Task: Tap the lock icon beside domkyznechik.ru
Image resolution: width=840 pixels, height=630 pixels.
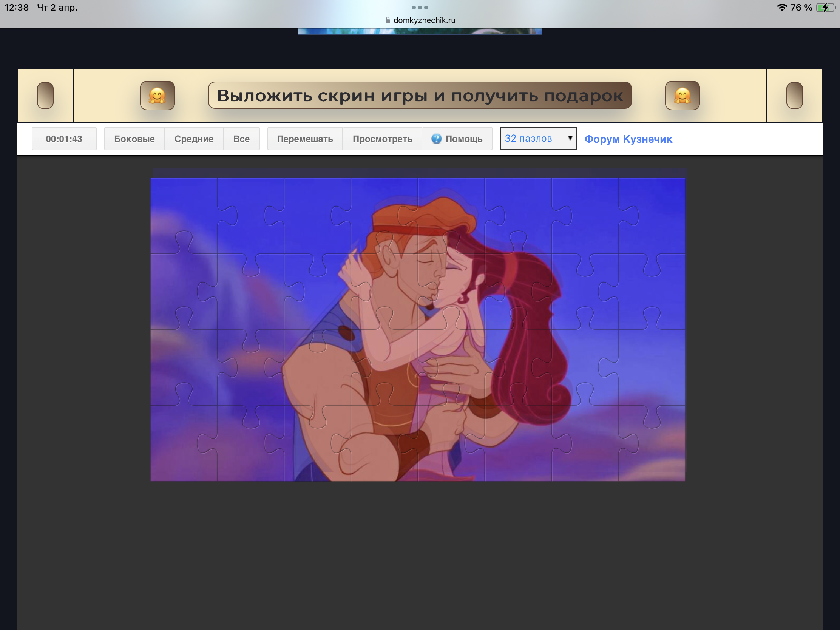Action: coord(388,20)
